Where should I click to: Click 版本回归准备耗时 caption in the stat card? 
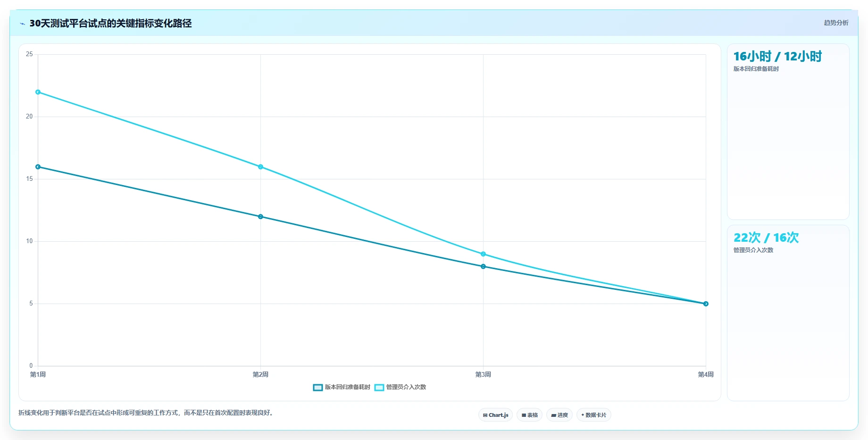pos(756,69)
